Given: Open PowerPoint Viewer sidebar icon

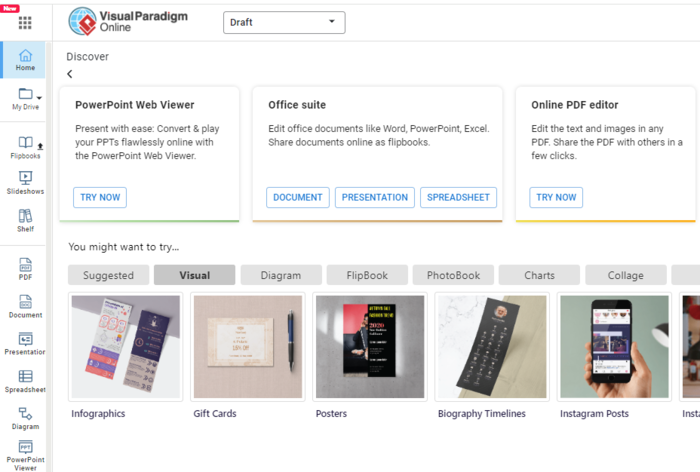Looking at the screenshot, I should coord(25,455).
